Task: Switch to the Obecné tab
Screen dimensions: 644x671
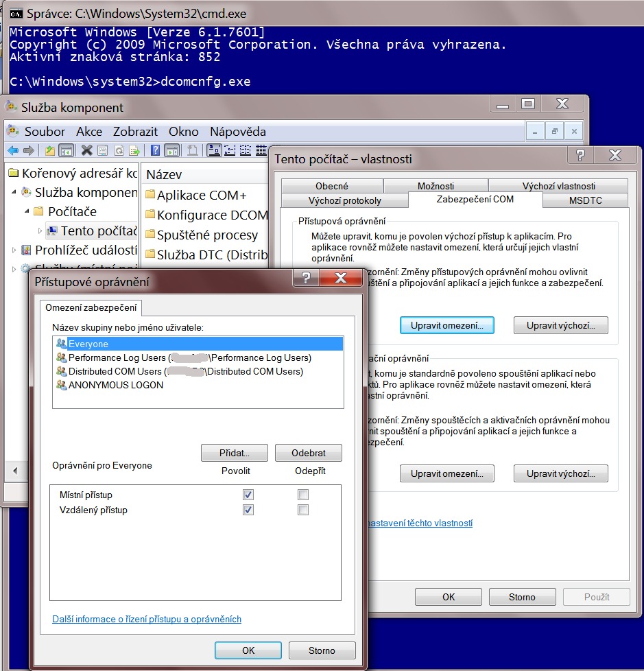Action: [332, 186]
